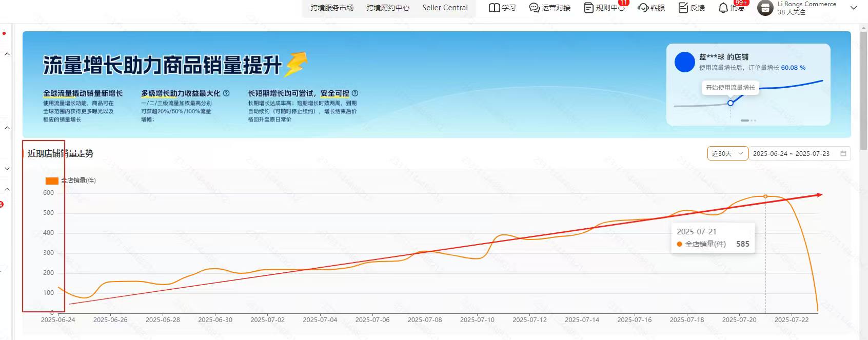
Task: Open 消息 bell notifications
Action: pos(723,8)
